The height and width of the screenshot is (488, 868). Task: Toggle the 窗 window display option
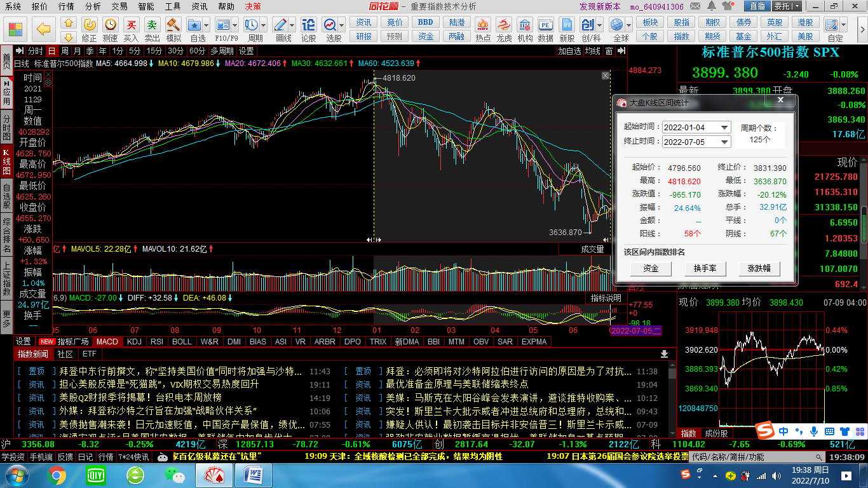pos(608,51)
